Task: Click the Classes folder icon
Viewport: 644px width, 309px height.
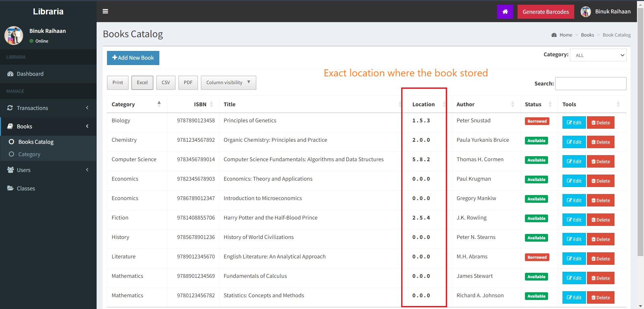Action: tap(10, 188)
